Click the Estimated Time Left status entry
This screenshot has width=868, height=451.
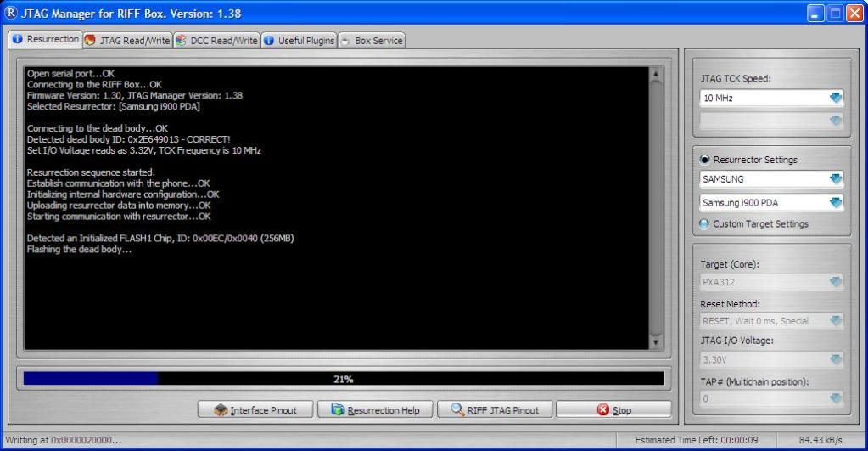pyautogui.click(x=697, y=440)
